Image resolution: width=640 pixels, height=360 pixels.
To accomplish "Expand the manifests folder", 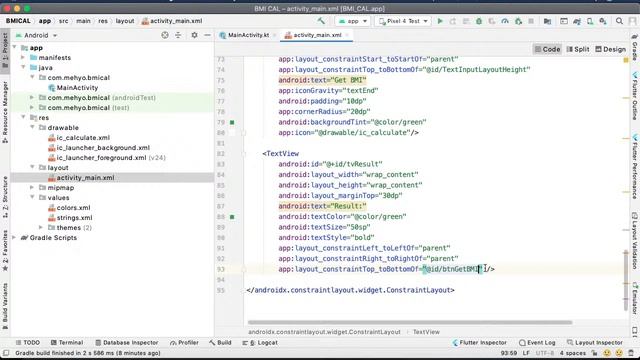I will [23, 58].
